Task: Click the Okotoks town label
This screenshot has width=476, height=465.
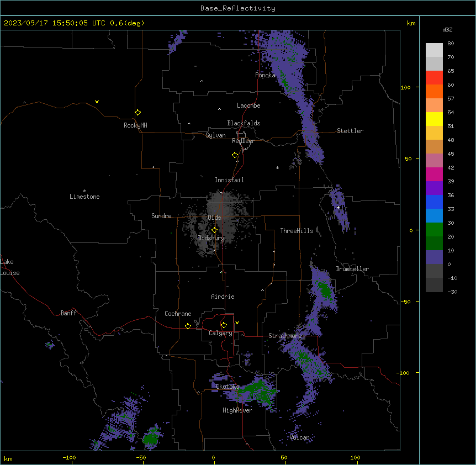Action: [228, 387]
